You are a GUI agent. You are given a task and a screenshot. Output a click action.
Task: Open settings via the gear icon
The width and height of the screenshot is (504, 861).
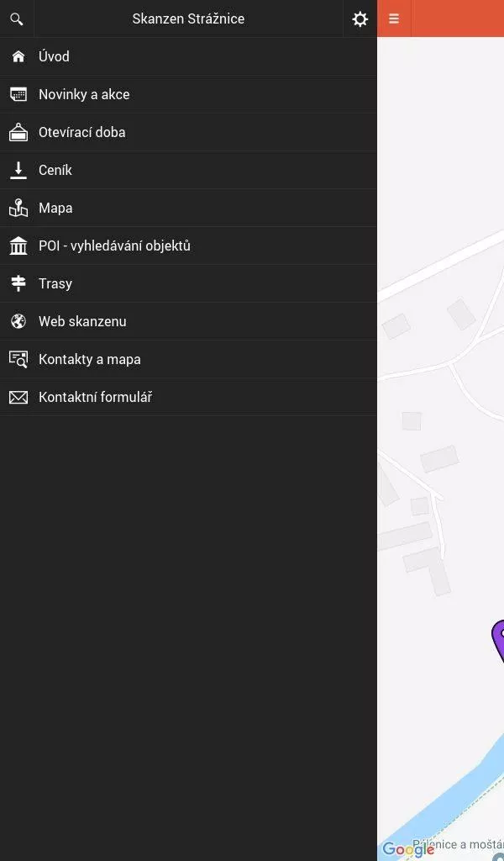[x=360, y=19]
